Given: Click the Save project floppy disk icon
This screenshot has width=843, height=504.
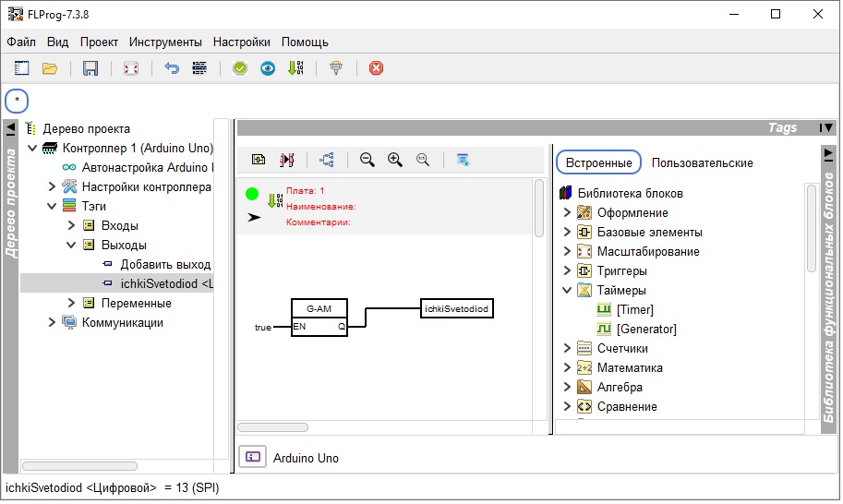Looking at the screenshot, I should [x=90, y=68].
